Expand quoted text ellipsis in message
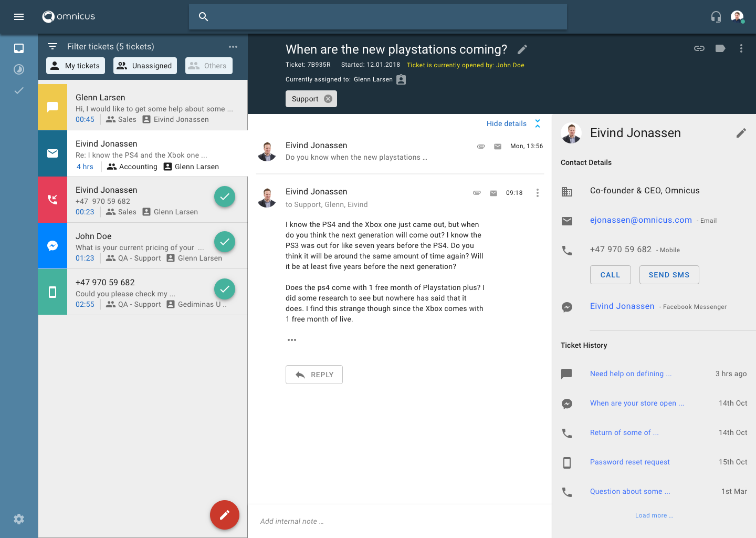Viewport: 756px width, 538px height. 292,340
